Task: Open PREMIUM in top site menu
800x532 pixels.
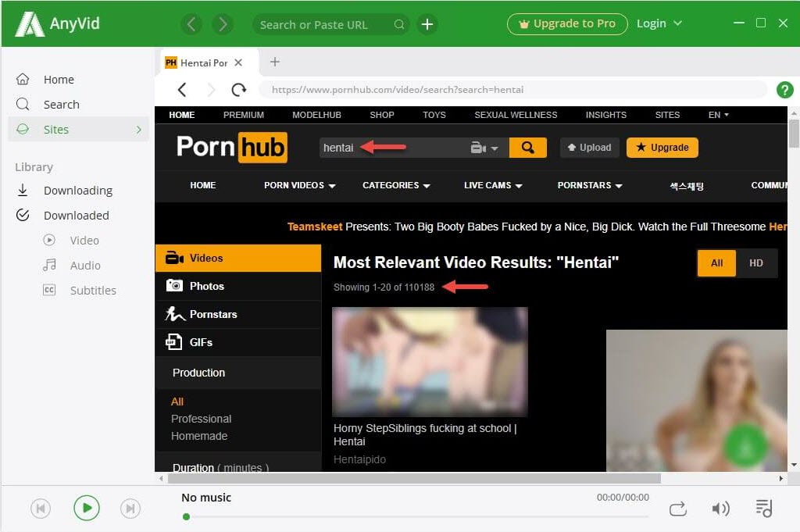Action: pos(244,115)
